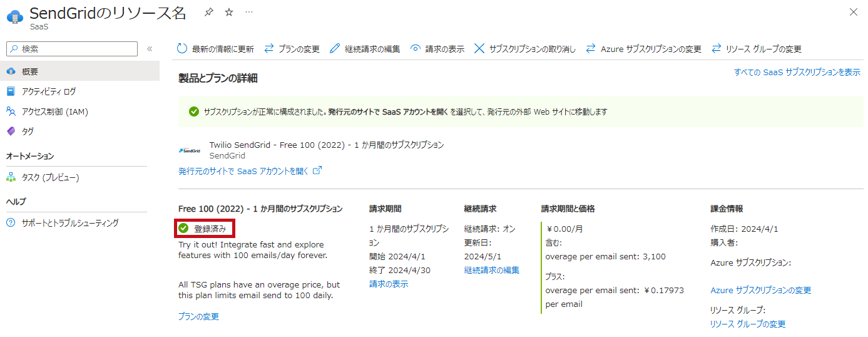This screenshot has width=868, height=337.
Task: Open the 継続請求の編集 link under 継続請求
Action: [x=492, y=271]
